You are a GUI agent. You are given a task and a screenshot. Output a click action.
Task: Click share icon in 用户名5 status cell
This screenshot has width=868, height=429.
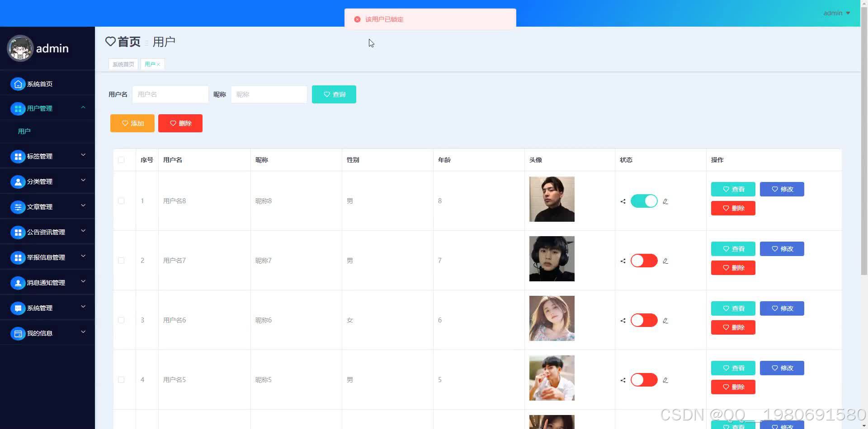(623, 380)
